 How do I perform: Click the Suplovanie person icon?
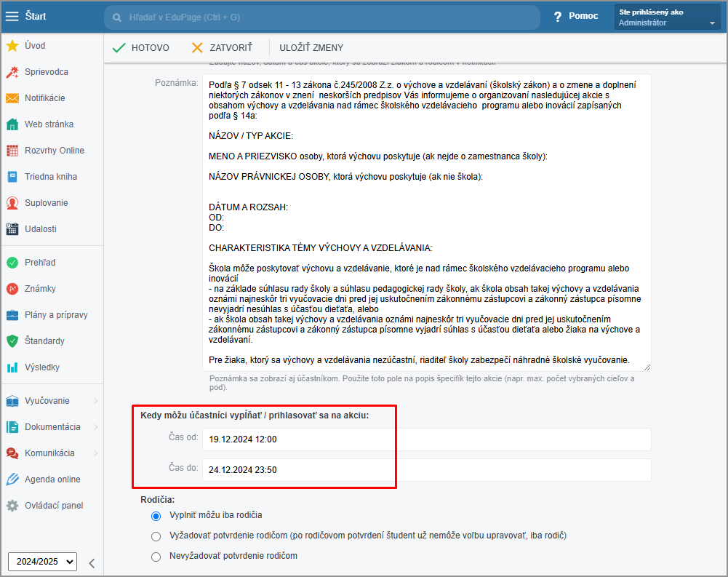(x=12, y=203)
